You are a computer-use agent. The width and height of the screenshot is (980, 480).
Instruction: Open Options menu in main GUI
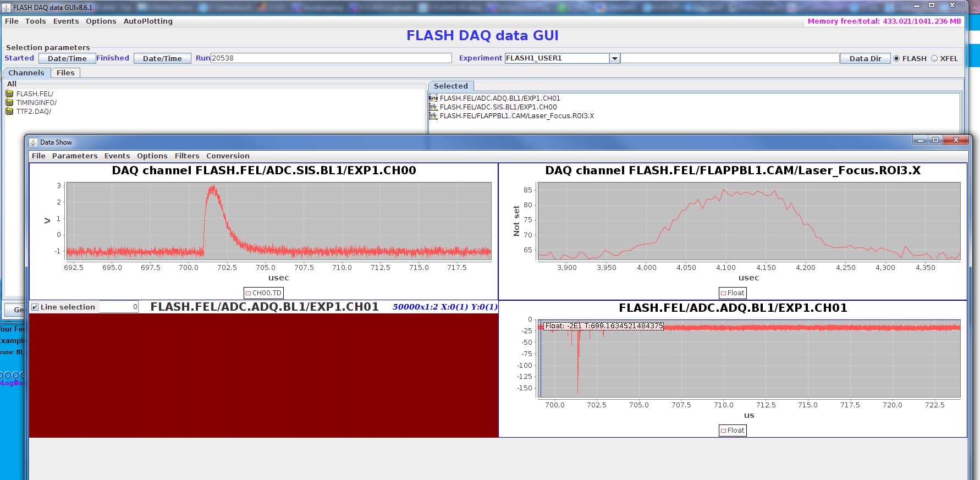(101, 21)
